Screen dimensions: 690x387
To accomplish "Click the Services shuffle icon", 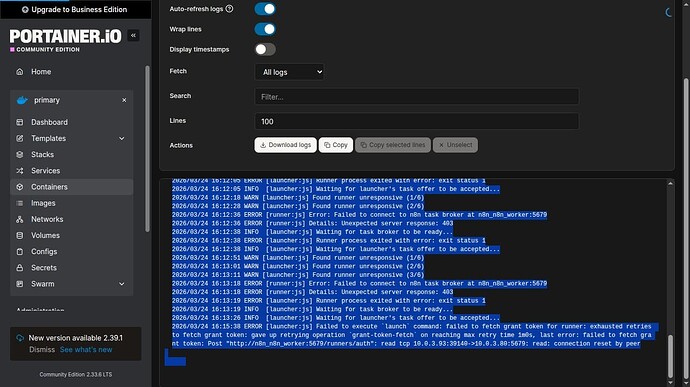I will (19, 171).
